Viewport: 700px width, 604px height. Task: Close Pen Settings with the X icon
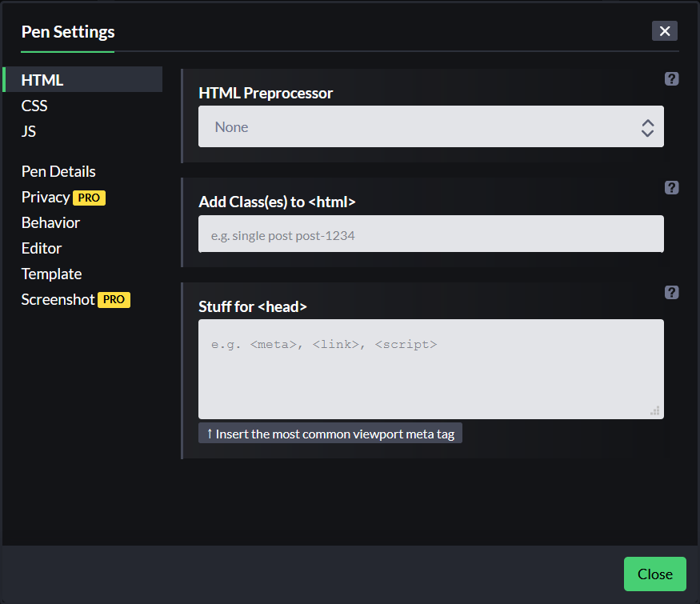coord(665,31)
